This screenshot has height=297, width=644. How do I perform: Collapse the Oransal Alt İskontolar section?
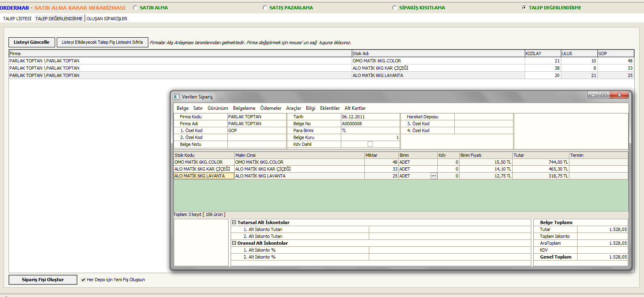234,243
